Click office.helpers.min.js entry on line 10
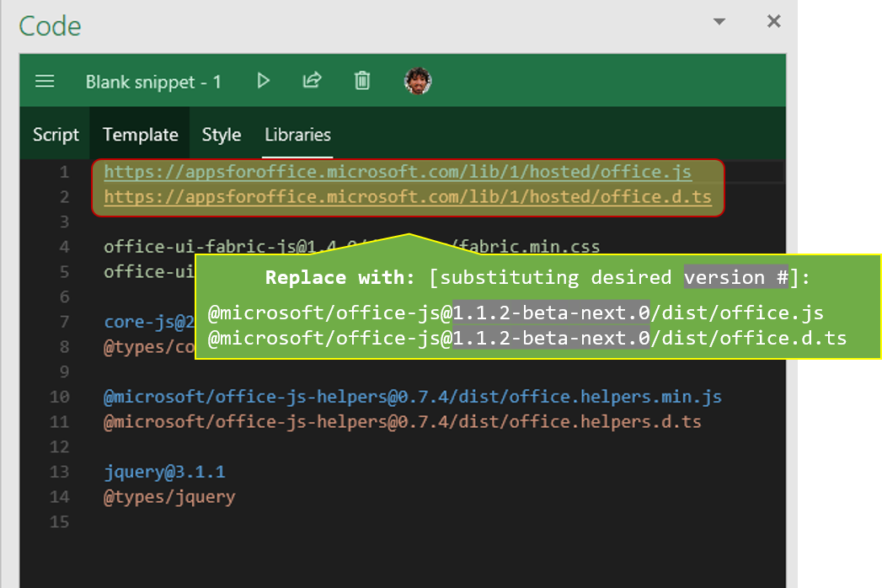This screenshot has width=882, height=588. pyautogui.click(x=412, y=397)
